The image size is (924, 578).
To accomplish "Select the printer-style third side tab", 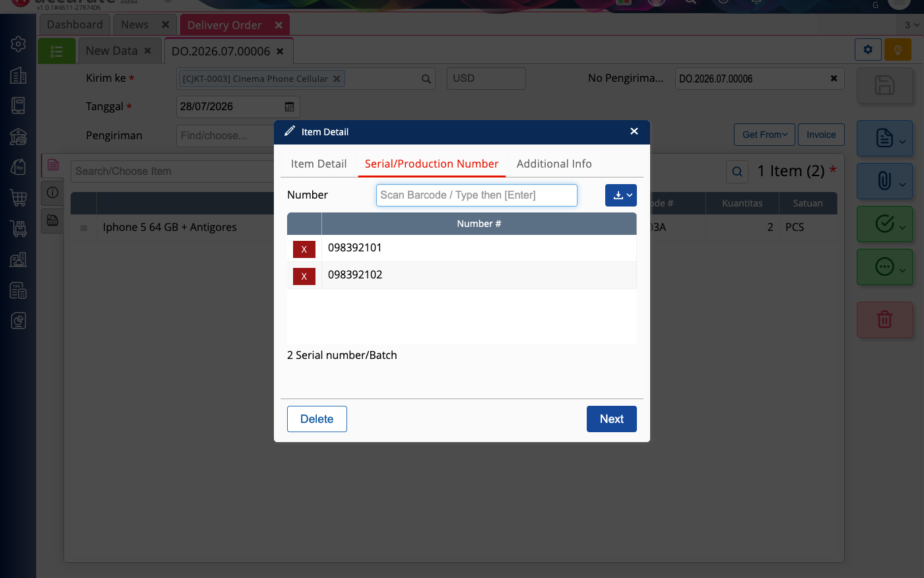I will [x=53, y=220].
